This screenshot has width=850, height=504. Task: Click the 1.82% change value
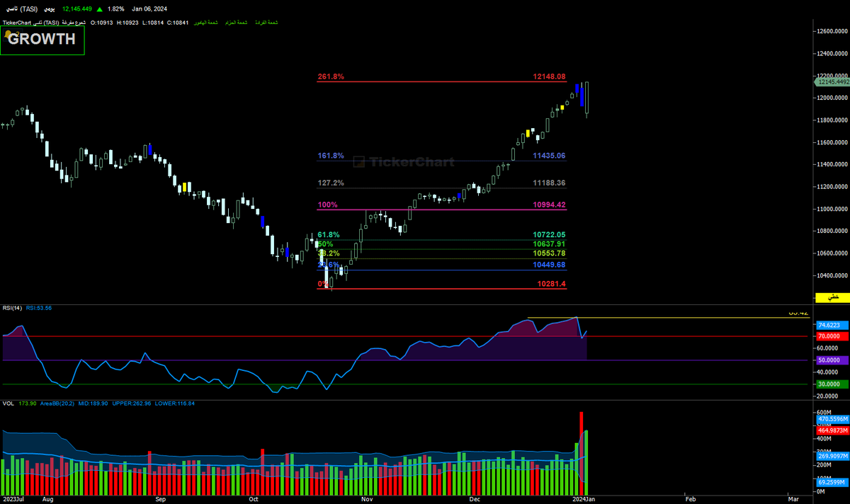pyautogui.click(x=115, y=9)
